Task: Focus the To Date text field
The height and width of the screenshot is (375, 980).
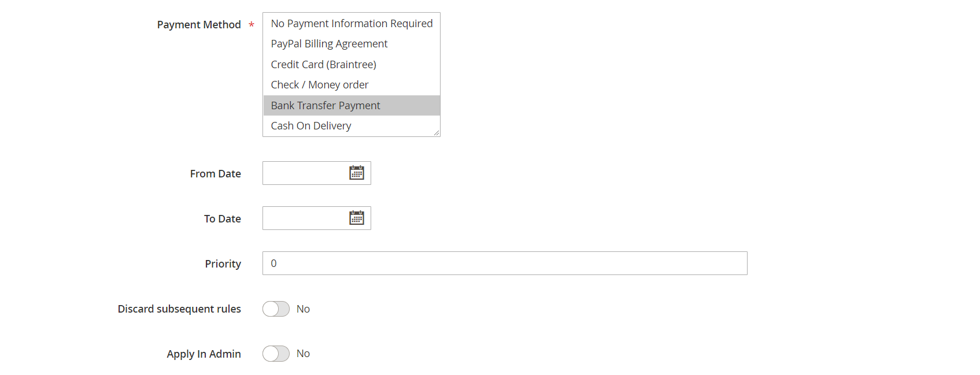Action: coord(305,218)
